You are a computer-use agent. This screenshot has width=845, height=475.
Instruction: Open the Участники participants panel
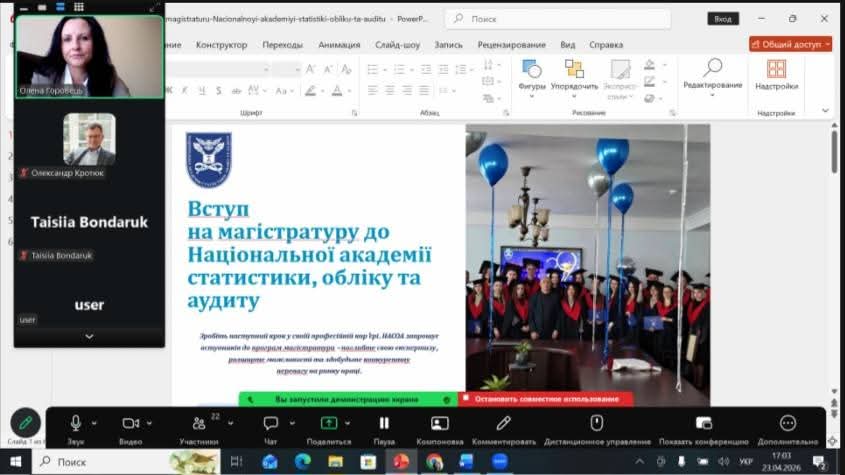198,424
